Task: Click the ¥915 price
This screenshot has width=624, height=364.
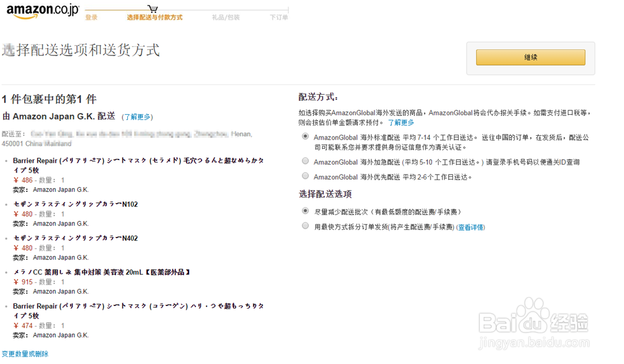Action: [x=23, y=282]
